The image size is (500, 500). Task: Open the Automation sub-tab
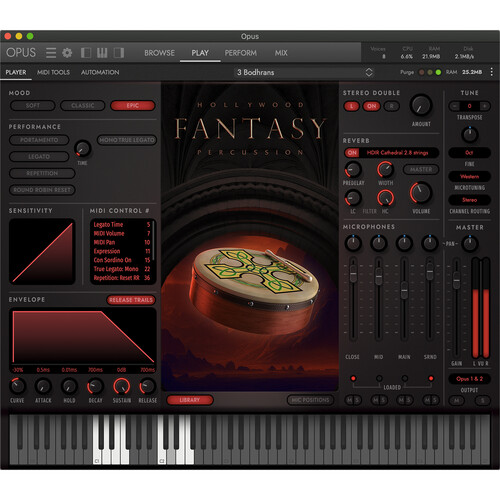click(100, 72)
